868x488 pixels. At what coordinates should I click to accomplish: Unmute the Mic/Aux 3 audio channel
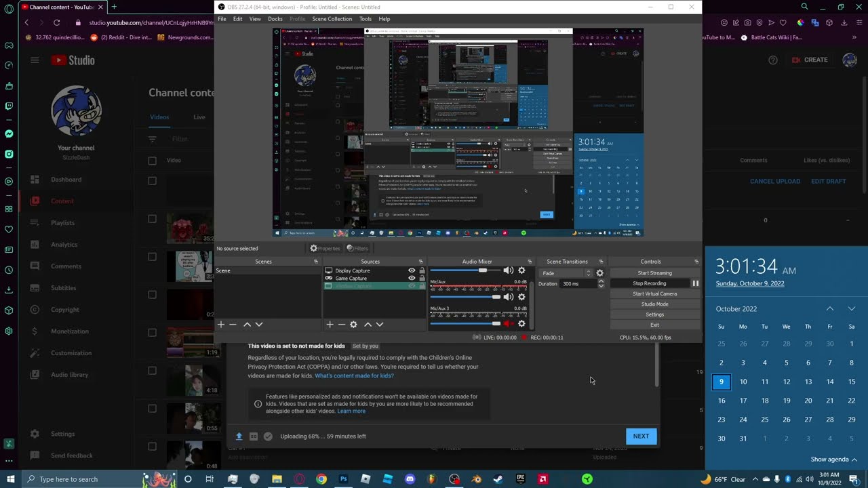508,323
